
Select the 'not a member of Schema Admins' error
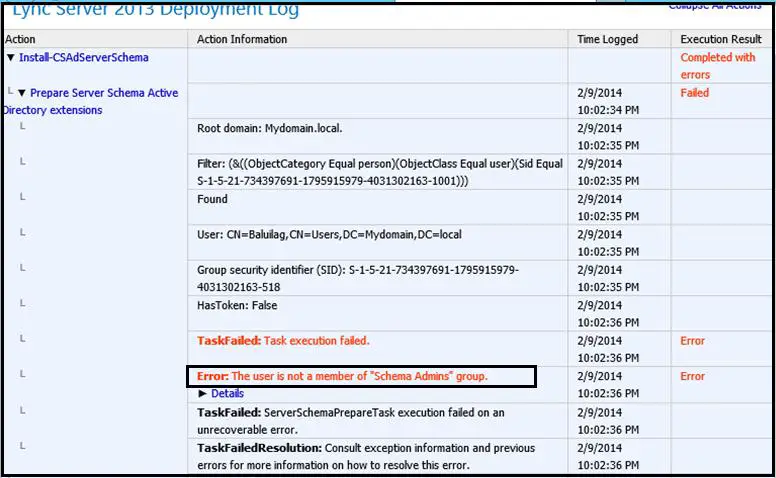(342, 376)
